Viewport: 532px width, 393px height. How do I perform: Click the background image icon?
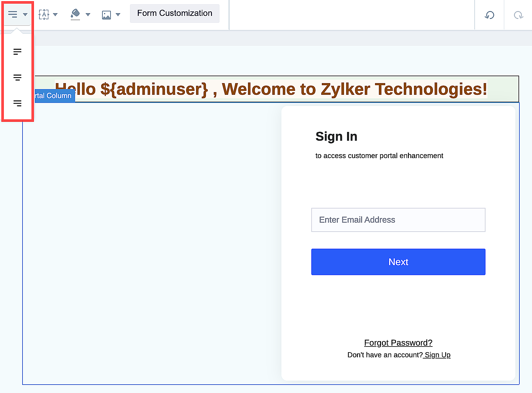coord(107,15)
